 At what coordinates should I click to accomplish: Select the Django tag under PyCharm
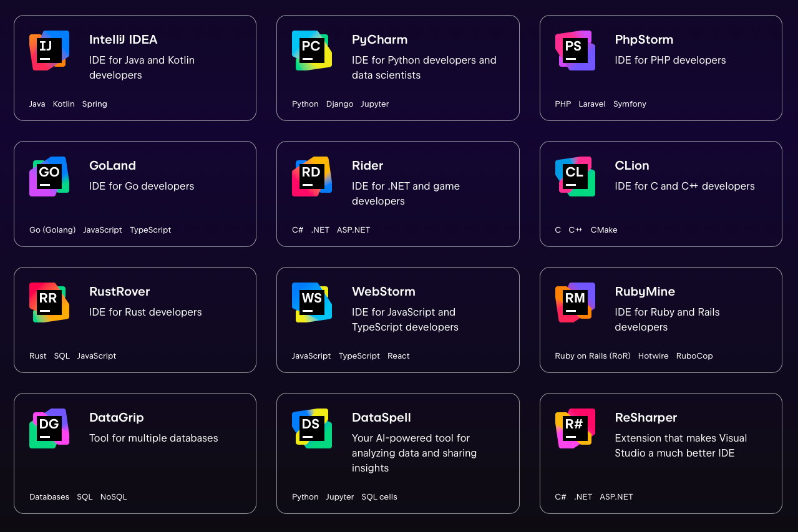point(339,104)
